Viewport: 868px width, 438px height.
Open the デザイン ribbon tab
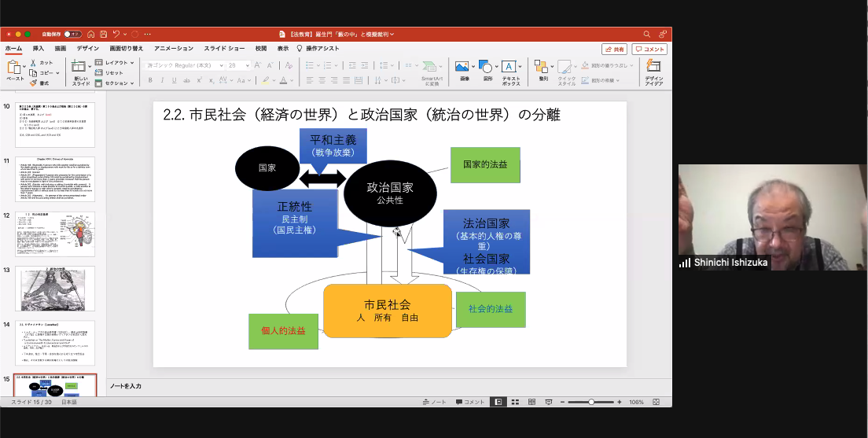point(88,49)
